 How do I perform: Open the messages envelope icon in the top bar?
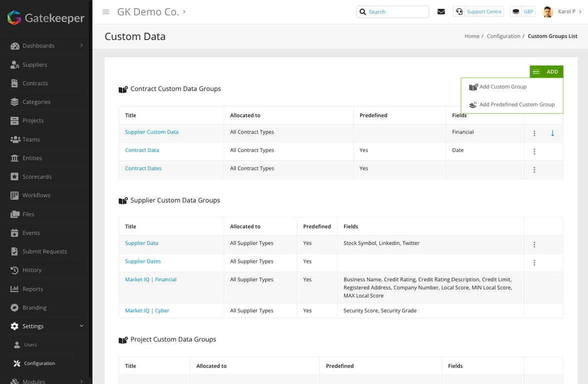(x=441, y=11)
